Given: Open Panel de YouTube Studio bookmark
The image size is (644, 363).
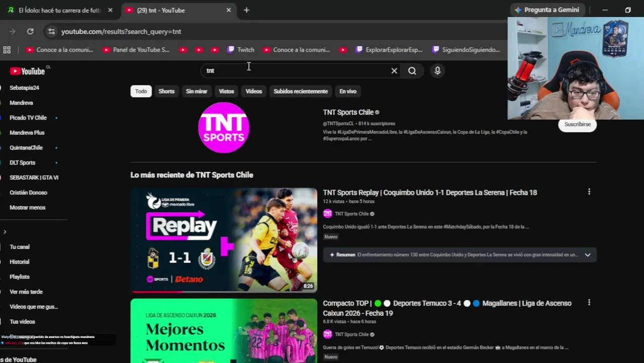Looking at the screenshot, I should pyautogui.click(x=136, y=49).
